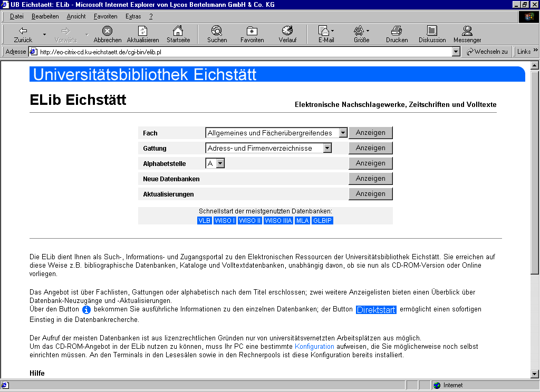Click the Internet zone status indicator

point(448,385)
